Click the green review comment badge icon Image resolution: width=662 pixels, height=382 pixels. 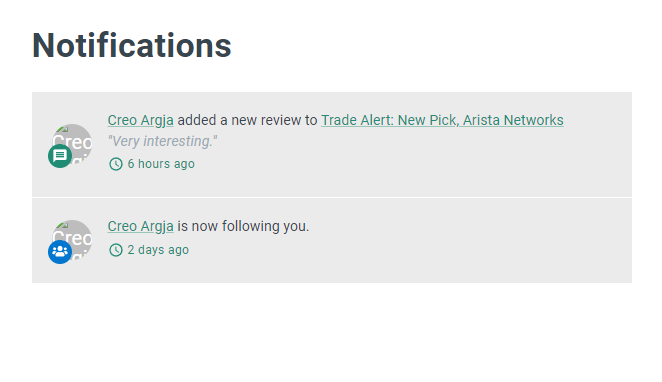60,156
